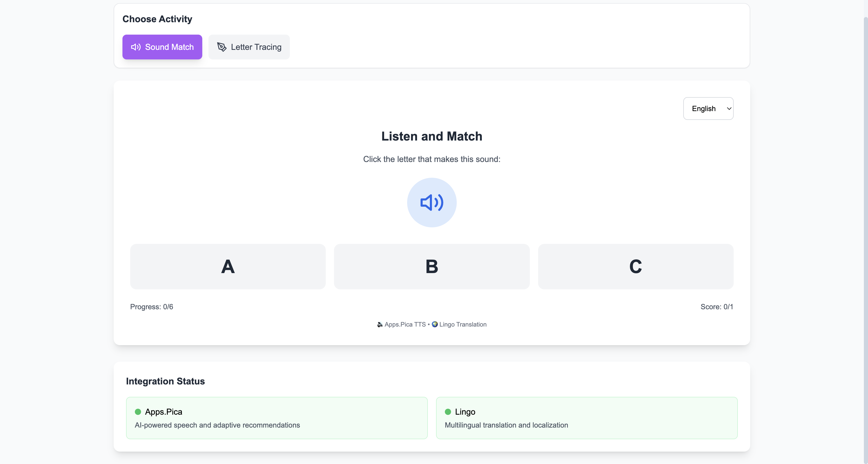Click the Apps.Pica green status dot
Screen dimensions: 868x464
tap(138, 412)
